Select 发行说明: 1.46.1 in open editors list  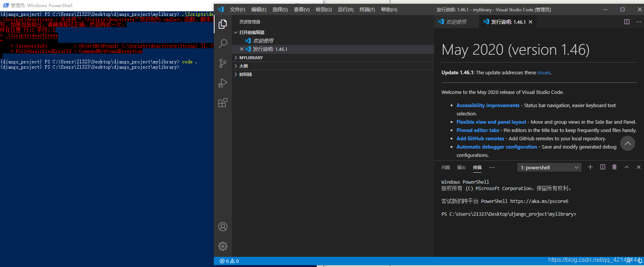334,49
